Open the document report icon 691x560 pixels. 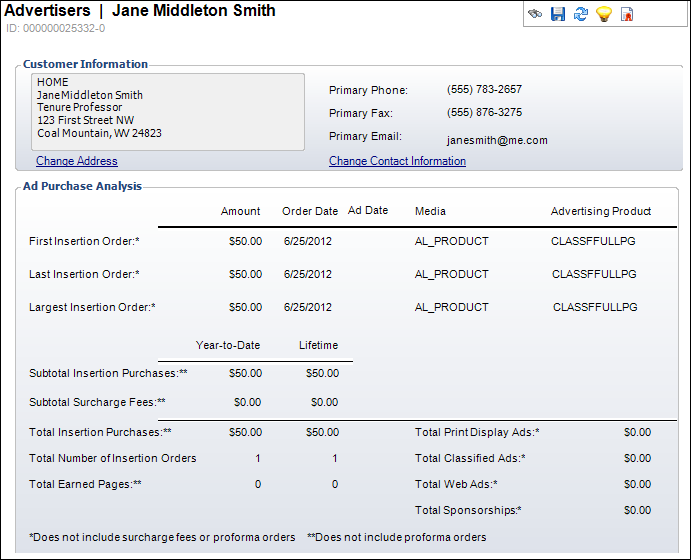pyautogui.click(x=627, y=14)
